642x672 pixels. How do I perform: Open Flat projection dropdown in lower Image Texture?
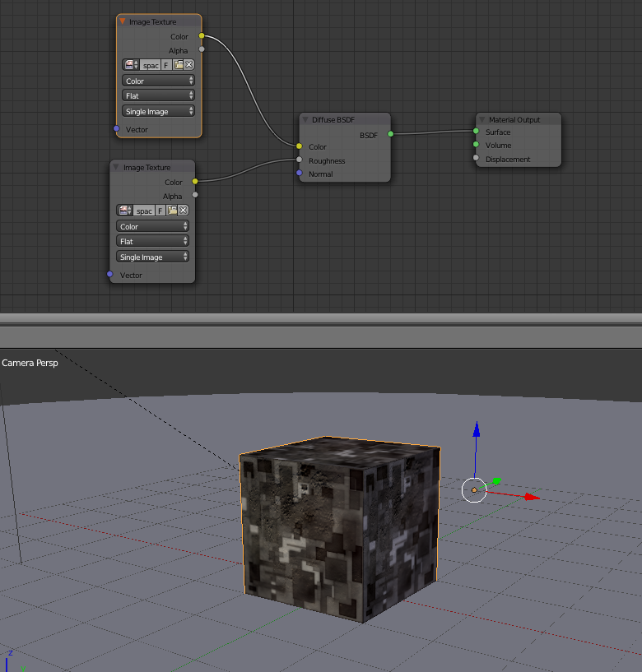[x=152, y=241]
